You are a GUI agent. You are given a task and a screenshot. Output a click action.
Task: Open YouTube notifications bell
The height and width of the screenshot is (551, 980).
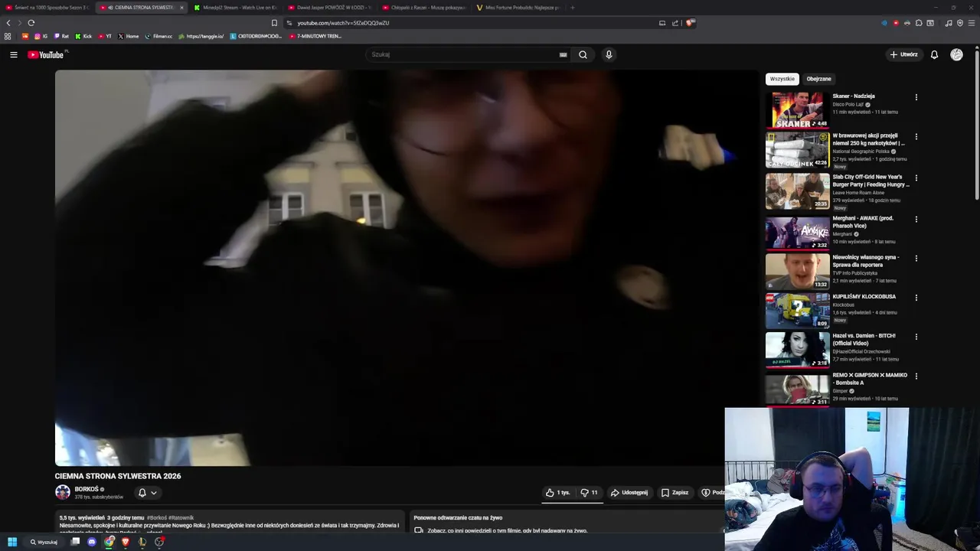[934, 54]
